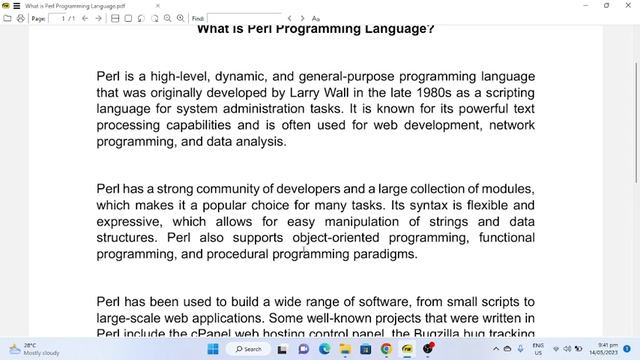Open Task View from taskbar
This screenshot has width=640, height=360.
point(282,349)
